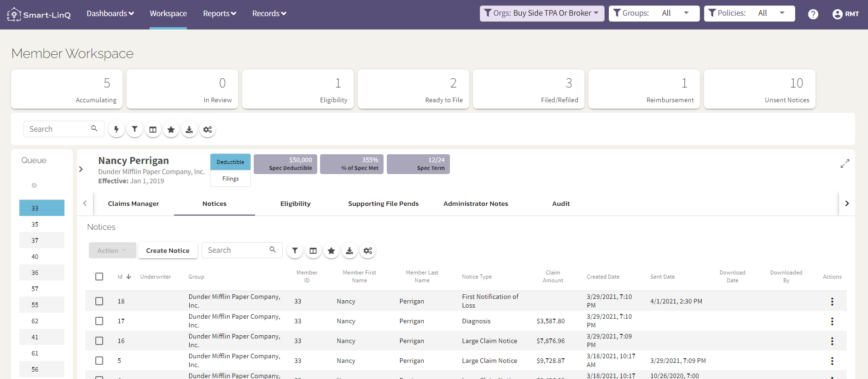The height and width of the screenshot is (379, 868).
Task: Open the filter icon in top toolbar
Action: click(x=134, y=129)
